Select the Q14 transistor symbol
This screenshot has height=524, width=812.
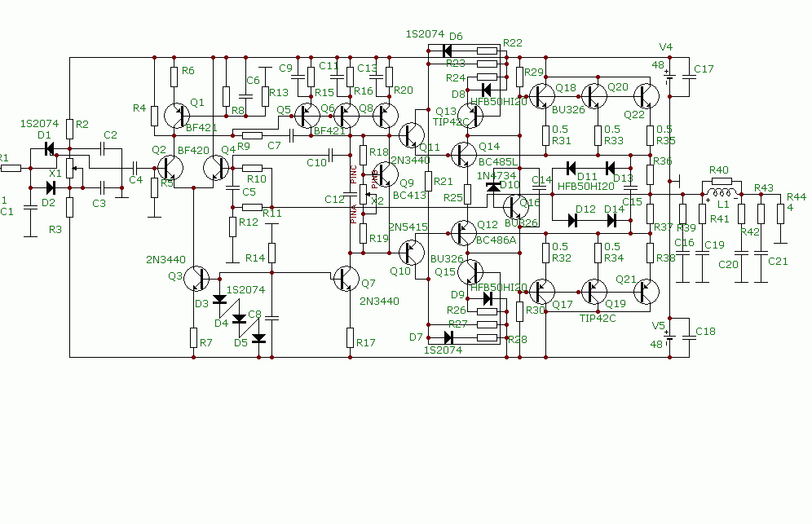pos(464,154)
